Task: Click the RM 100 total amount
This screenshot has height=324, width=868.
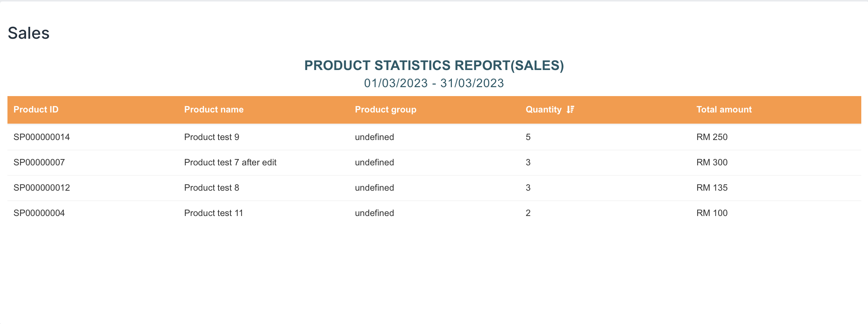Action: pos(712,213)
